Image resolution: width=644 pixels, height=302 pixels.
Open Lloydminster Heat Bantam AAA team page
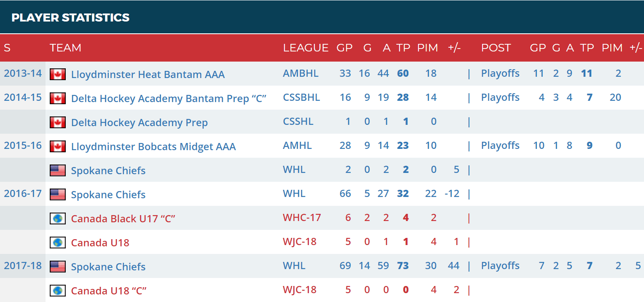[x=148, y=75]
